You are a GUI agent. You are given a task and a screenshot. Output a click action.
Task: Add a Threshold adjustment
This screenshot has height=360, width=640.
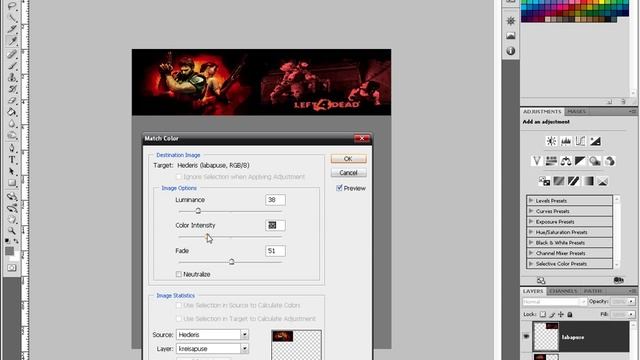pyautogui.click(x=573, y=181)
